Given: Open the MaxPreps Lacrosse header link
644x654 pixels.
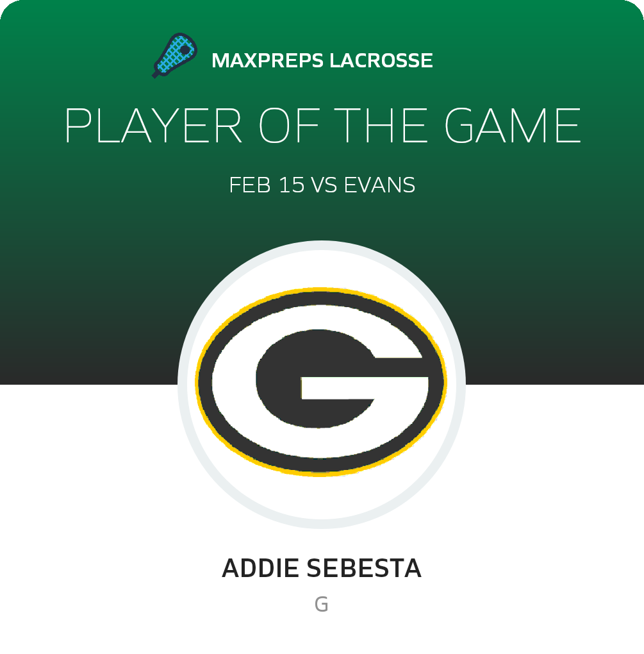Looking at the screenshot, I should click(322, 61).
